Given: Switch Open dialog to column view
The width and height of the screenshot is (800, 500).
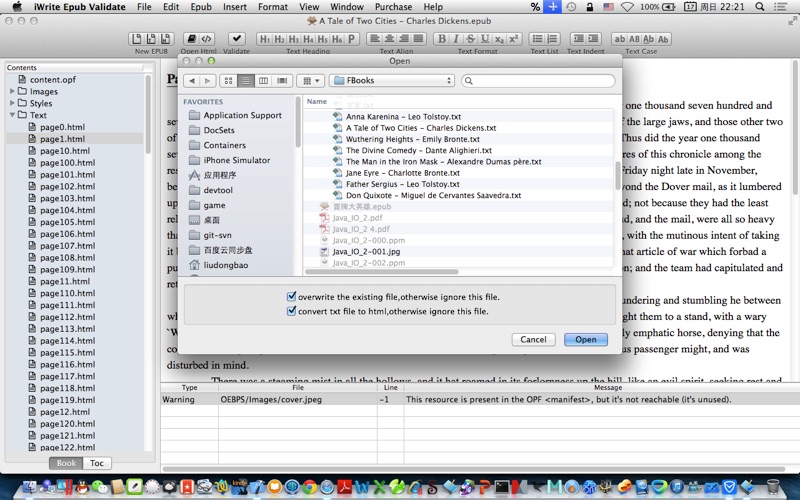Looking at the screenshot, I should (263, 81).
